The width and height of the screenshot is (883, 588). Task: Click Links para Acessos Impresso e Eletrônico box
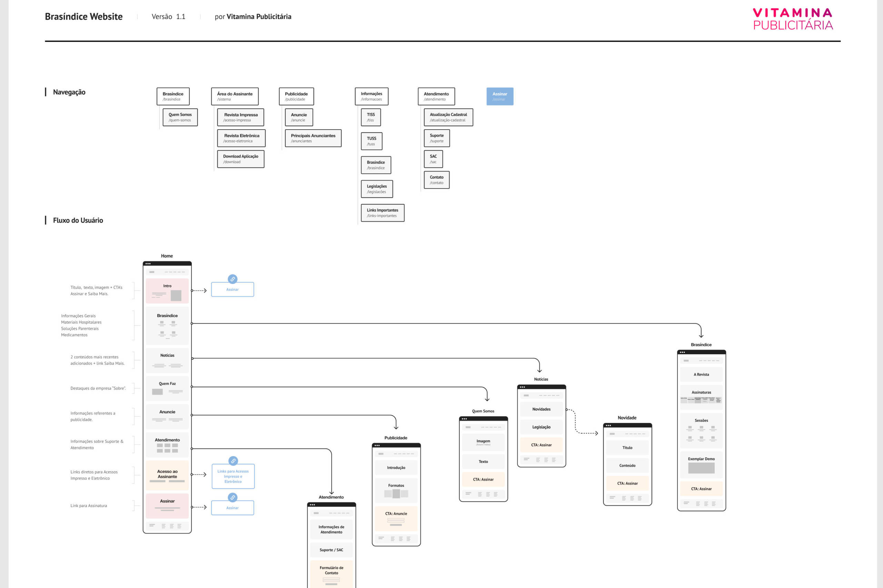point(233,476)
